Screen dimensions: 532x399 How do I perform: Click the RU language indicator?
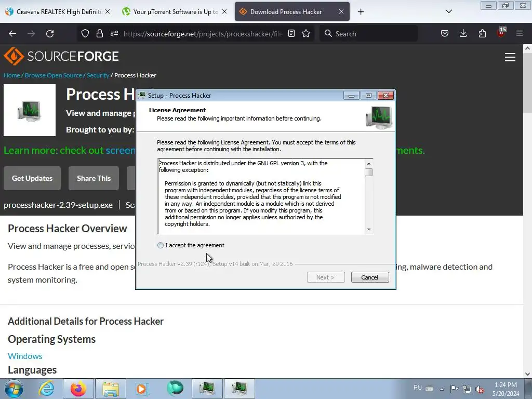(x=418, y=388)
